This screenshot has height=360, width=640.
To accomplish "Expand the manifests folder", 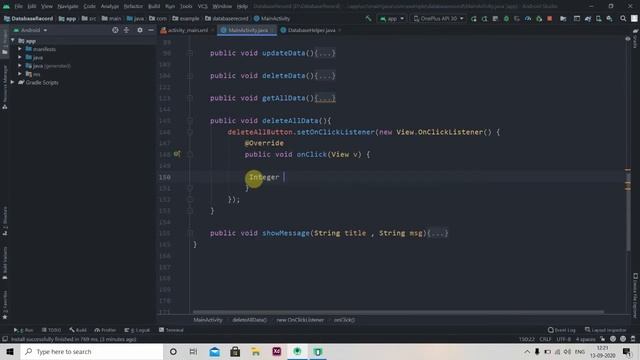I will click(20, 49).
